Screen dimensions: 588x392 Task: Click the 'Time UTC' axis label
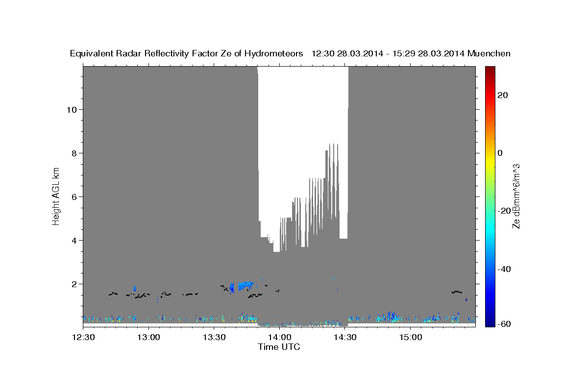279,347
